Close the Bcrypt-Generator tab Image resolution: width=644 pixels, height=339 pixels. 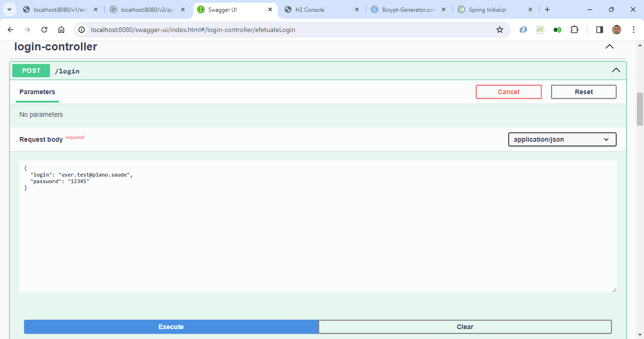click(x=444, y=9)
